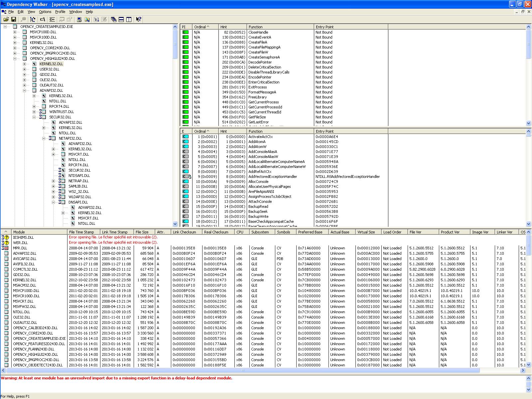Click the Save toolbar icon
532x399 pixels.
14,19
